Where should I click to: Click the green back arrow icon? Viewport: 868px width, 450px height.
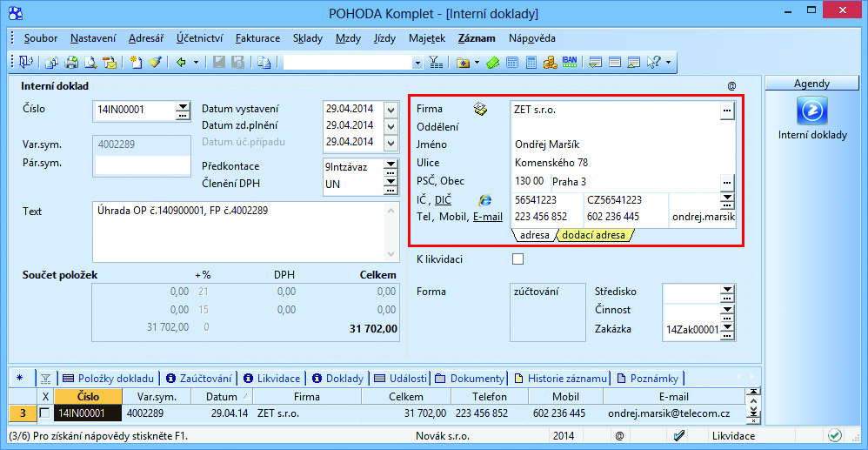[180, 63]
